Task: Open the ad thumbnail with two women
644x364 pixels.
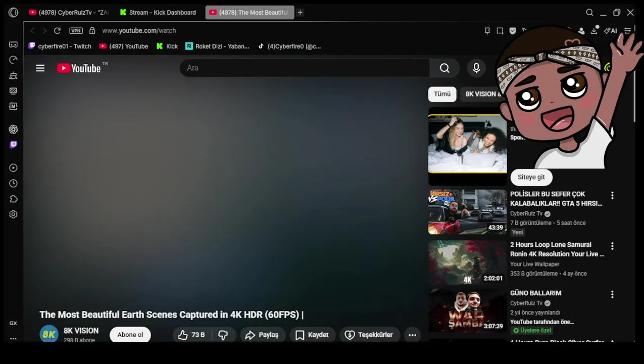Action: coord(468,144)
